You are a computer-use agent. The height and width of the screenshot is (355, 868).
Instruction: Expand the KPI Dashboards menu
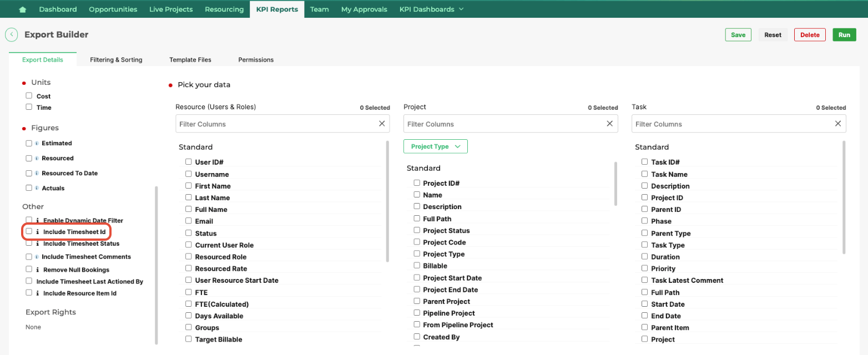(x=431, y=9)
